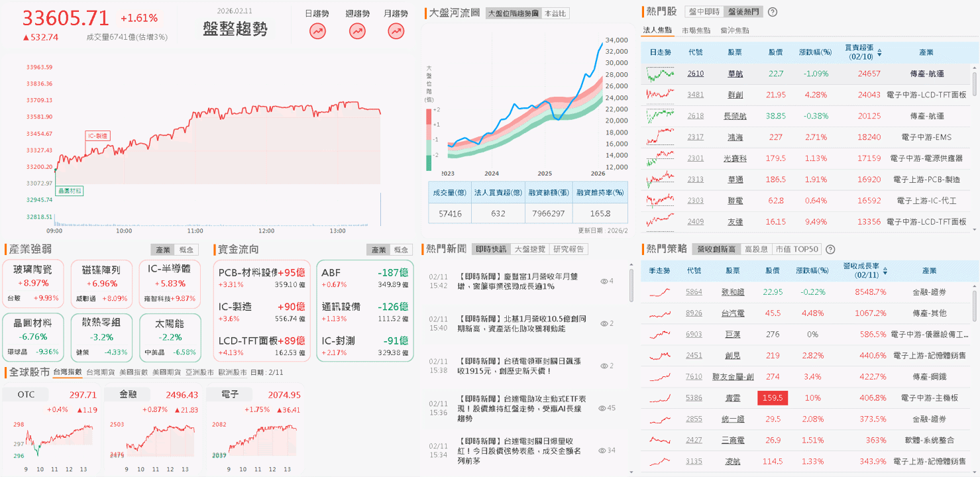Viewport: 980px width, 477px height.
Task: Switch to 當沖焦點 tab
Action: tap(735, 30)
